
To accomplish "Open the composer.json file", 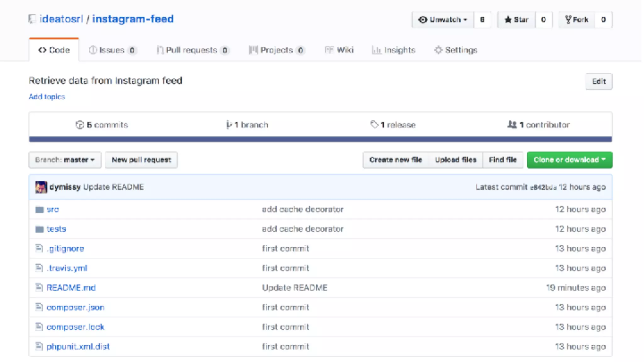I will coord(75,307).
